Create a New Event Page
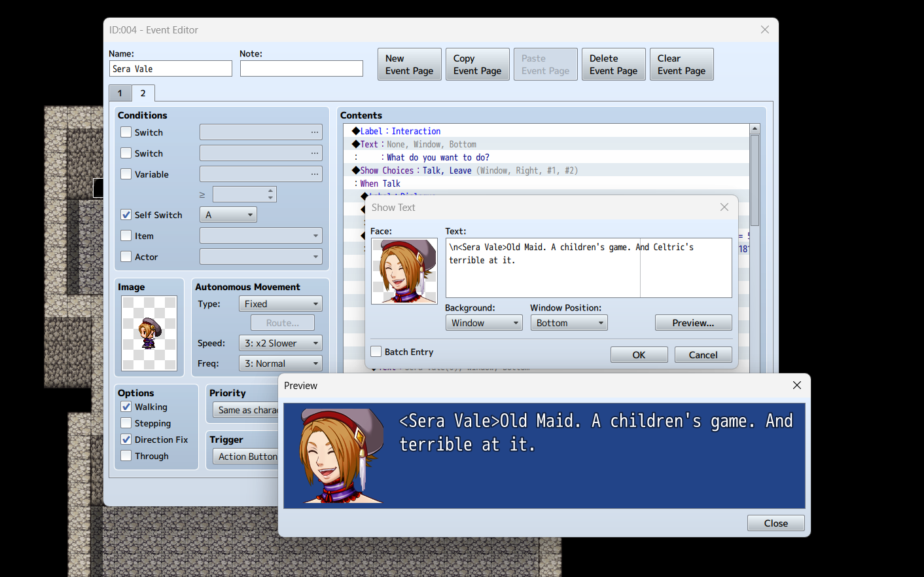This screenshot has width=924, height=577. (409, 64)
